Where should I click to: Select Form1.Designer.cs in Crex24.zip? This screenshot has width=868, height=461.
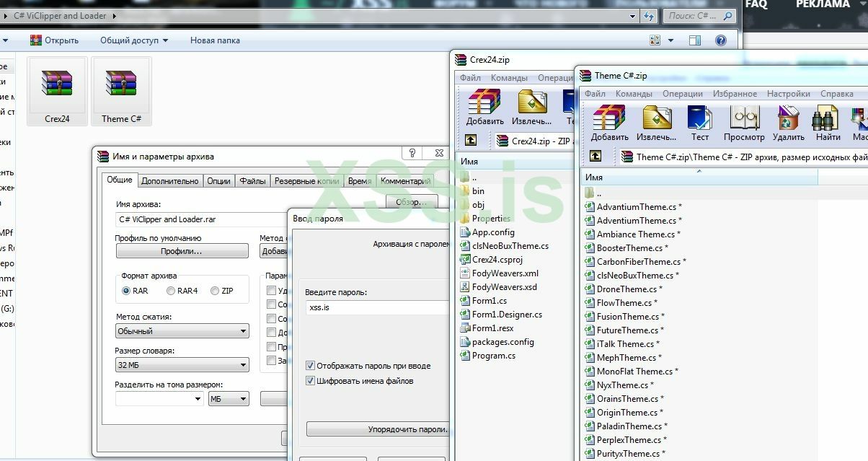click(x=501, y=315)
